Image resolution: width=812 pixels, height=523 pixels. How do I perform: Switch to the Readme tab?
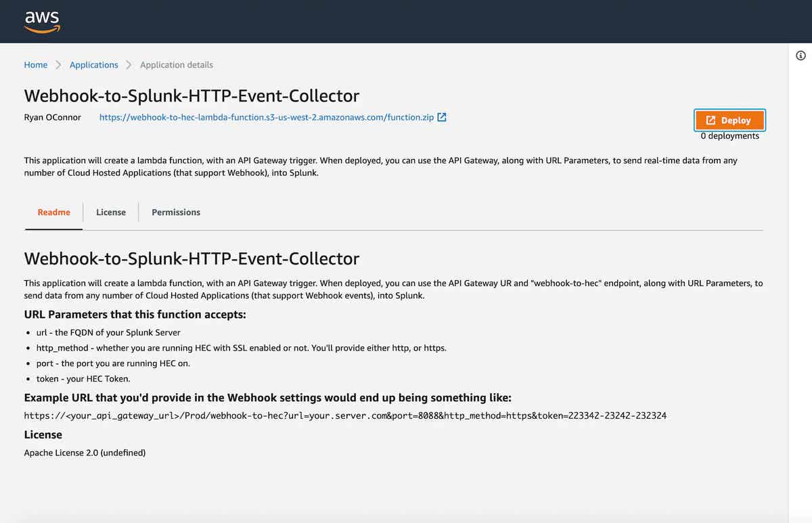tap(54, 212)
